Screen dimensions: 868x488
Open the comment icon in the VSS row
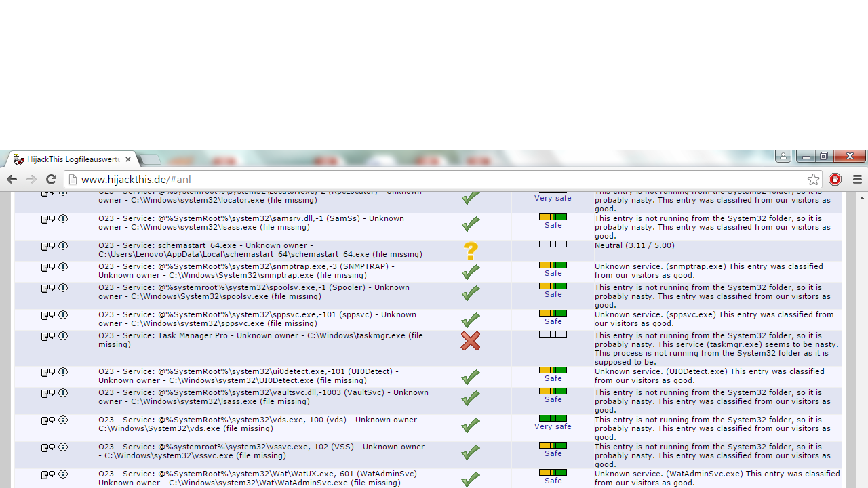coord(48,447)
